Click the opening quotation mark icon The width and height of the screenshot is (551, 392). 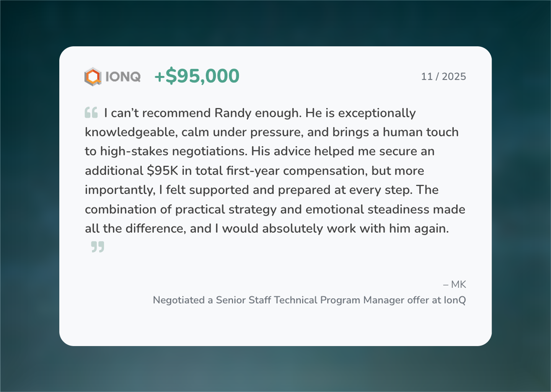[91, 113]
